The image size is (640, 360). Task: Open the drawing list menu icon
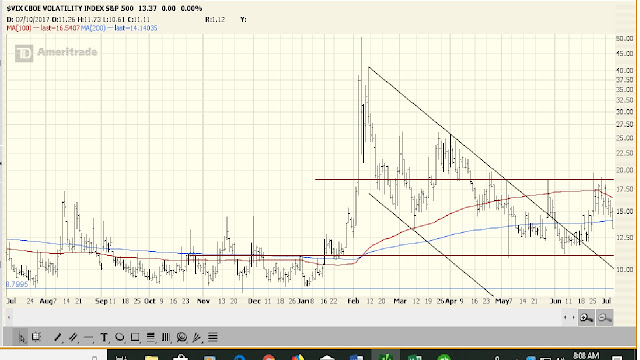point(213,337)
